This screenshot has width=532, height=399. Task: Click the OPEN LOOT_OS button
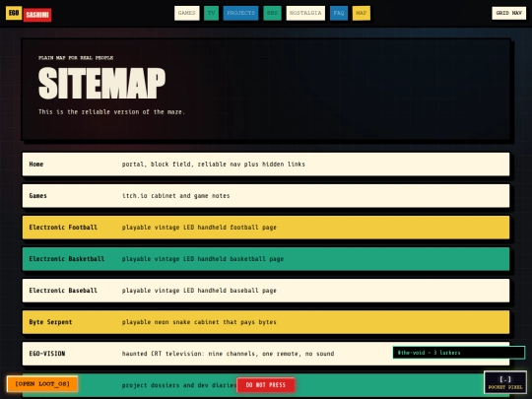pyautogui.click(x=42, y=384)
